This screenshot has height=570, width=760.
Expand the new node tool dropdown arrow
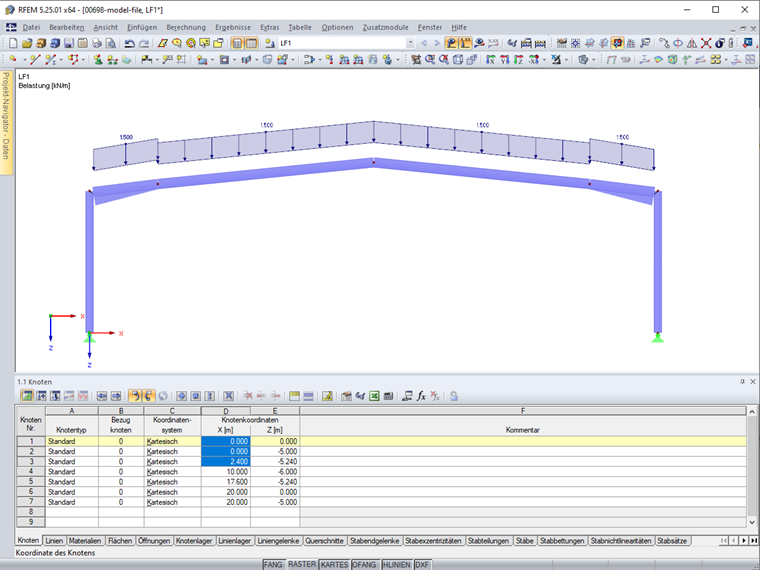tap(24, 60)
